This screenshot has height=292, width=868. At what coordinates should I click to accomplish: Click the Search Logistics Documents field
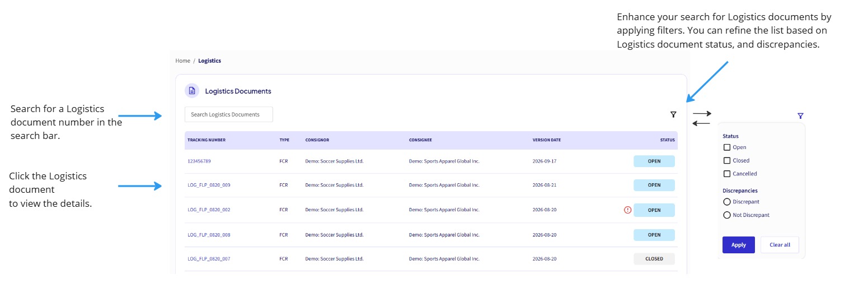(x=229, y=114)
